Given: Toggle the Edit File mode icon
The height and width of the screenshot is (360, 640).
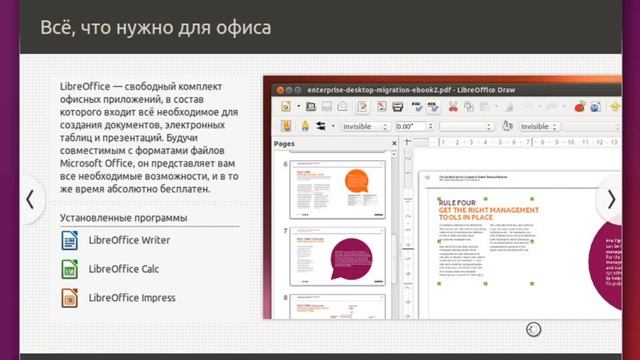Looking at the screenshot, I should [x=362, y=107].
